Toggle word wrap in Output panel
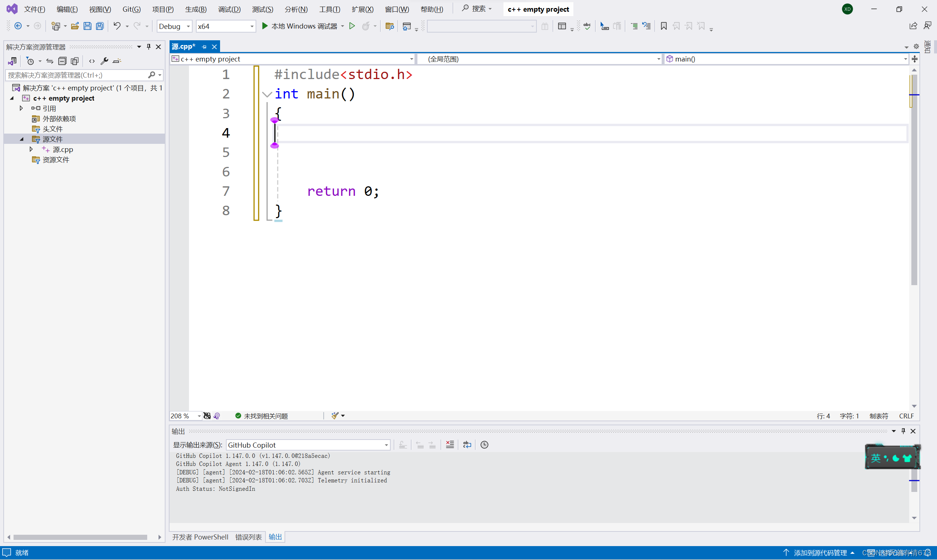937x560 pixels. (x=467, y=445)
